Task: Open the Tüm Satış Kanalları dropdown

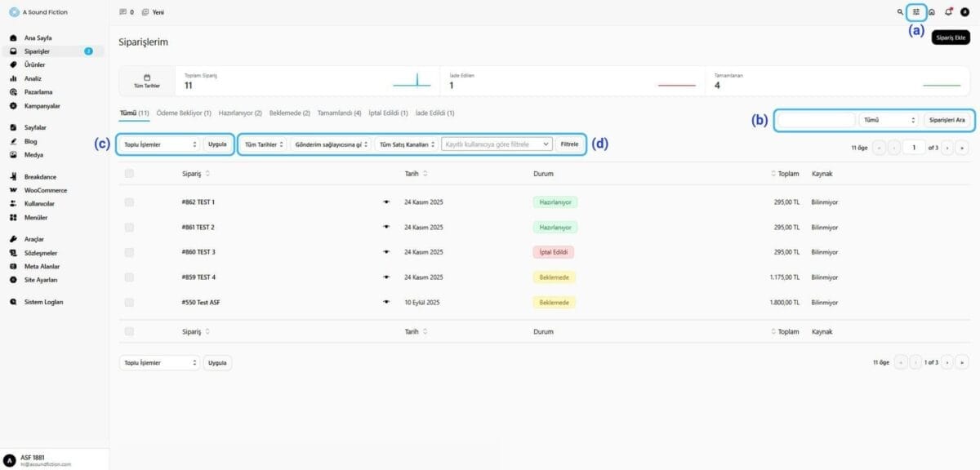Action: pos(406,144)
